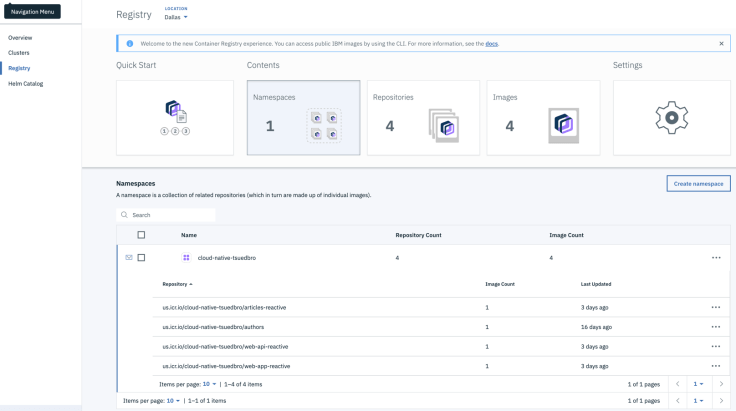The image size is (736, 411).
Task: Click the Images tile icon
Action: click(563, 126)
